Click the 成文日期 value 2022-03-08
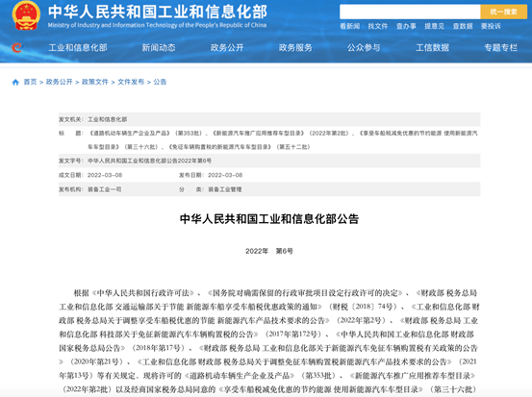This screenshot has height=397, width=532. tap(105, 175)
